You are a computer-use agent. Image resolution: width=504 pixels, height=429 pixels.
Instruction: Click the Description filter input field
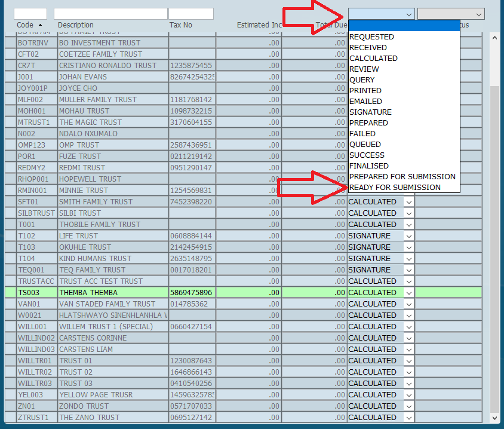pyautogui.click(x=110, y=14)
